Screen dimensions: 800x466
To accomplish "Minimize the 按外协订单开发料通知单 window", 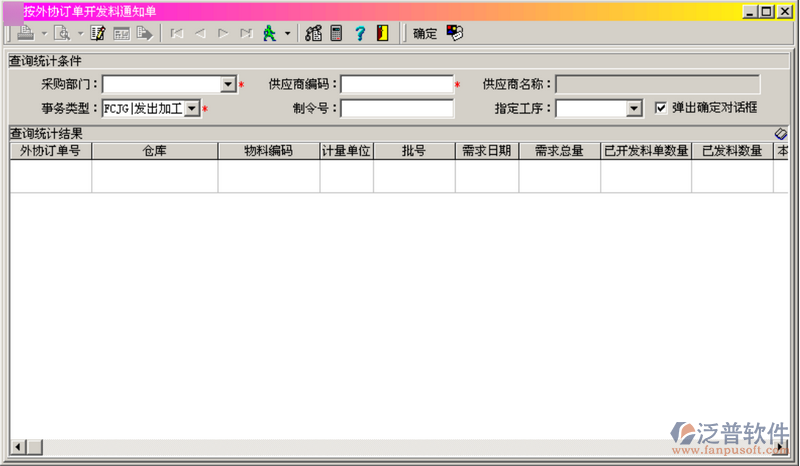I will point(749,12).
